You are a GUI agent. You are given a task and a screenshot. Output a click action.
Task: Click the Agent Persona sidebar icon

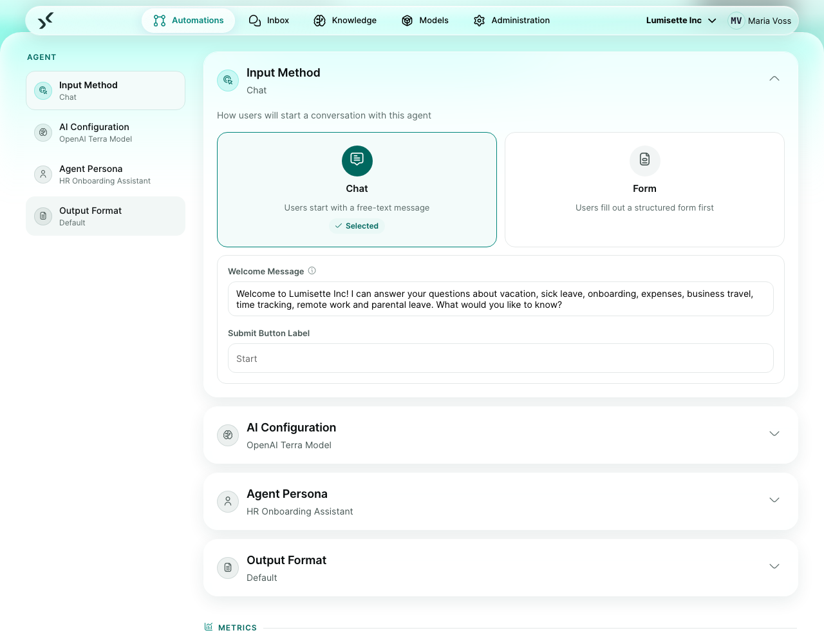[43, 175]
